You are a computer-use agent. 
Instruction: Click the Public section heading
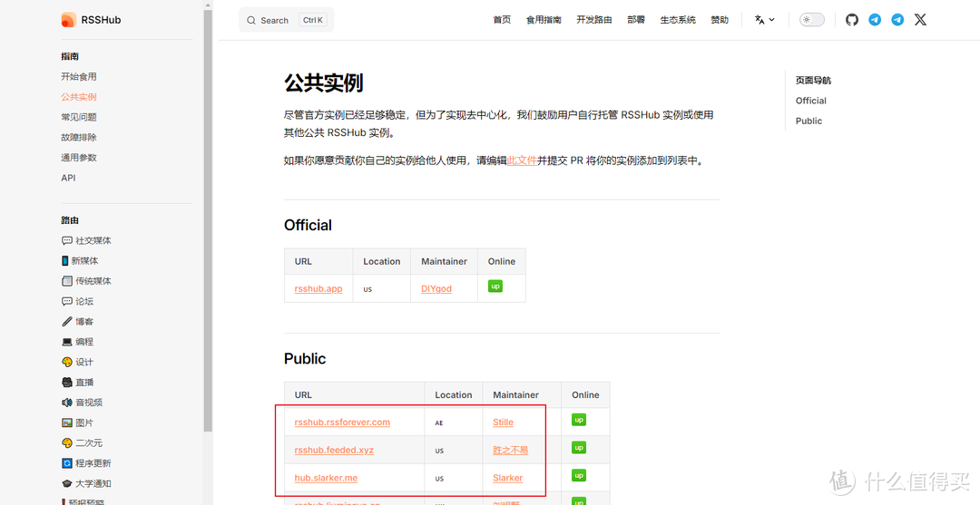pyautogui.click(x=305, y=359)
